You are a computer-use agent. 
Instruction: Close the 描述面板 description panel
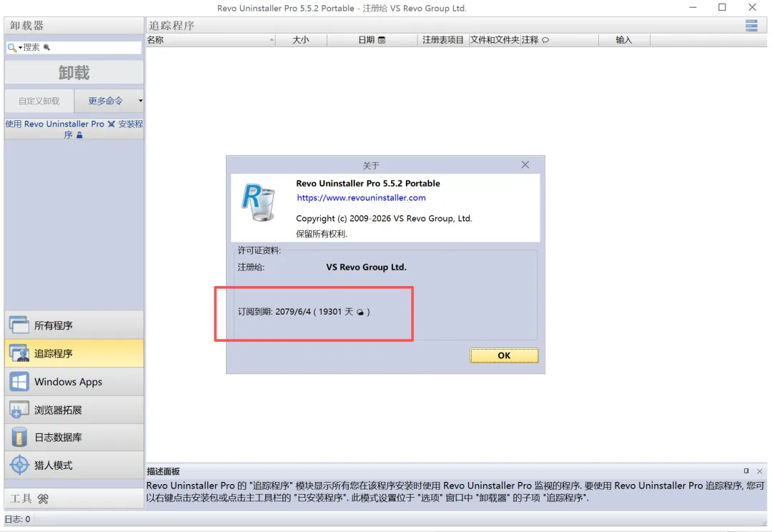[x=760, y=471]
